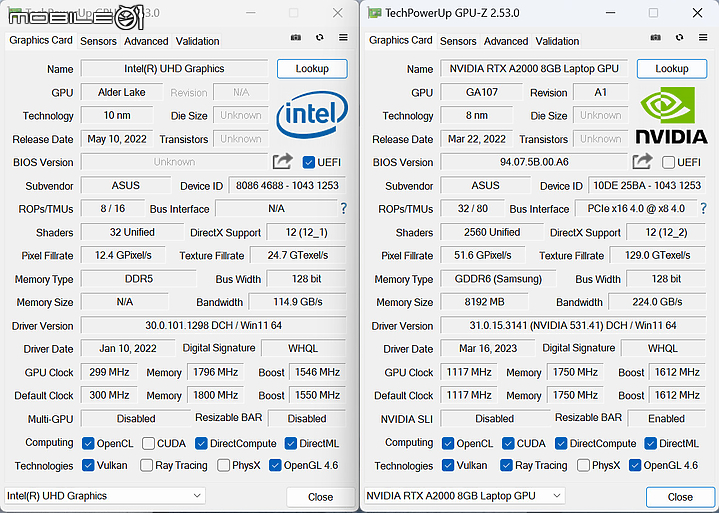Click Lookup button in Intel UHD window
Viewport: 719px width, 513px height.
coord(312,69)
